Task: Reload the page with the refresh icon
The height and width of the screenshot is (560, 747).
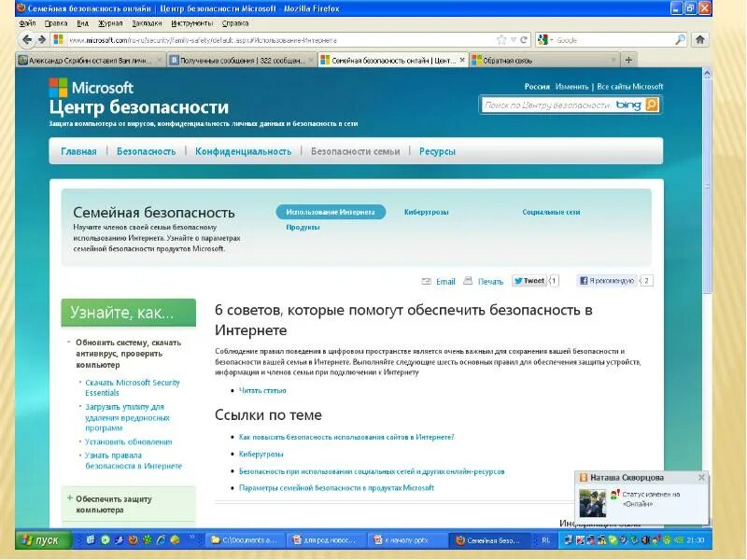Action: pyautogui.click(x=524, y=40)
